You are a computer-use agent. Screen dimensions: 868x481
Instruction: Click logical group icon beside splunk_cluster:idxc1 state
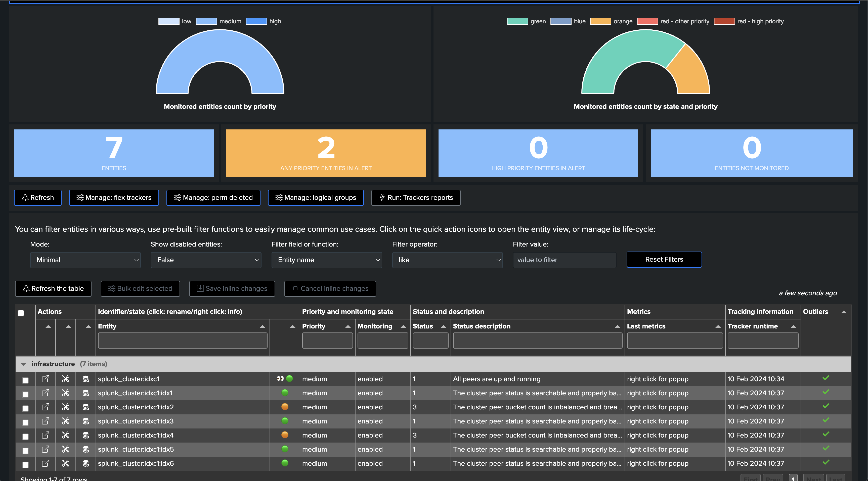(280, 378)
